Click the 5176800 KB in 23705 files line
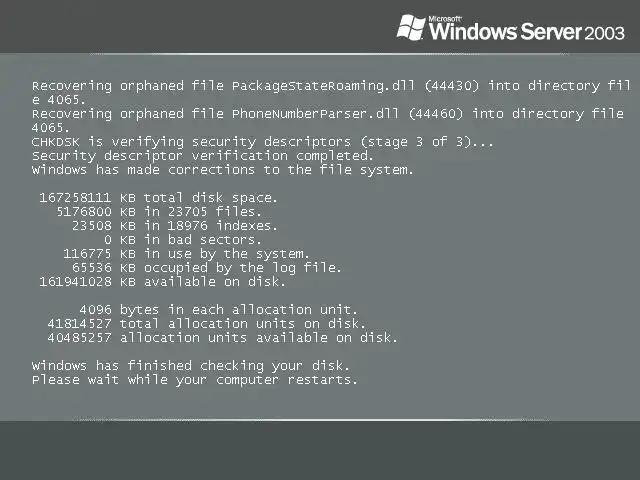Viewport: 640px width, 480px height. click(158, 212)
